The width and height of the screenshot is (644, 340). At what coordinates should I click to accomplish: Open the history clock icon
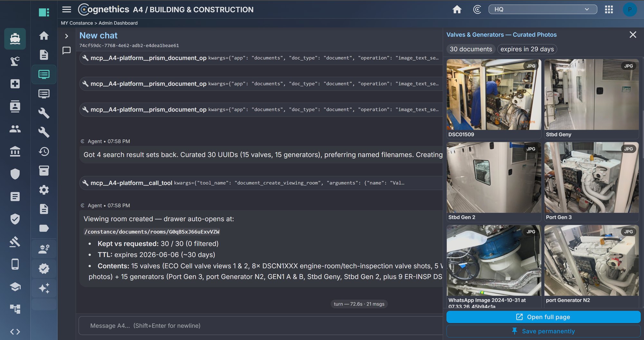pyautogui.click(x=44, y=152)
